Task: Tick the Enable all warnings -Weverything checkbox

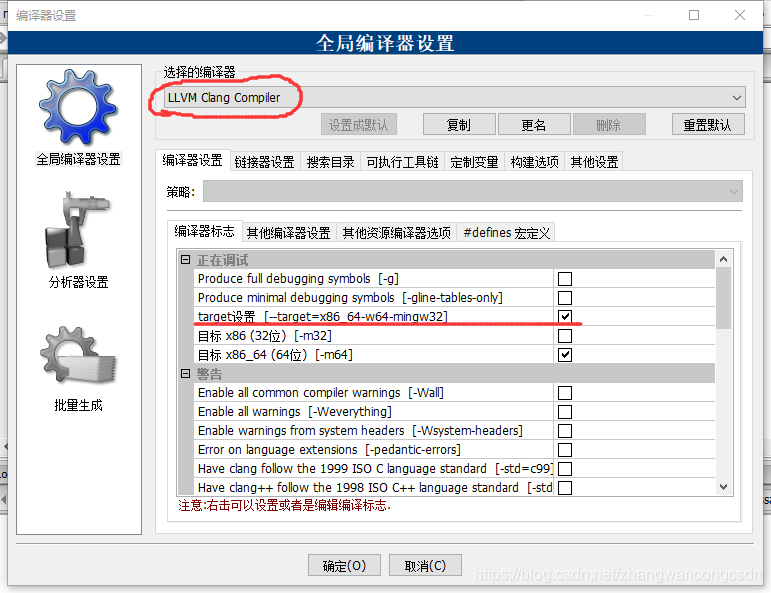Action: 564,412
